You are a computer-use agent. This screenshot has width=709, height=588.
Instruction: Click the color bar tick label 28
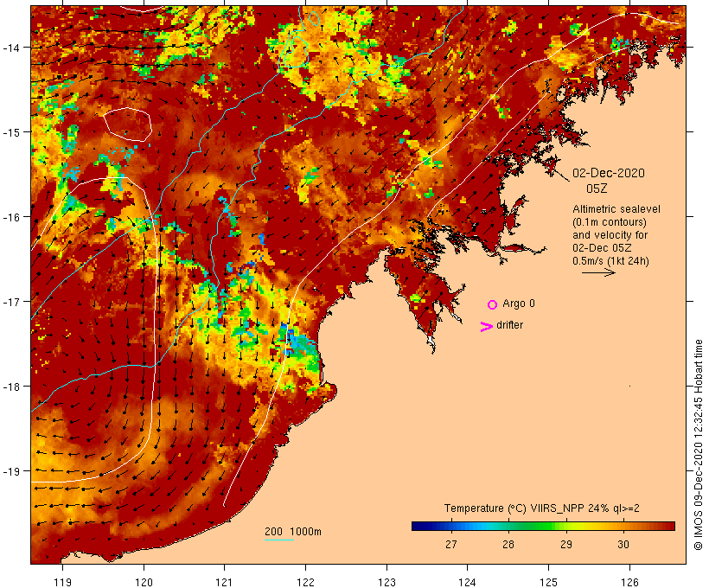pyautogui.click(x=508, y=545)
